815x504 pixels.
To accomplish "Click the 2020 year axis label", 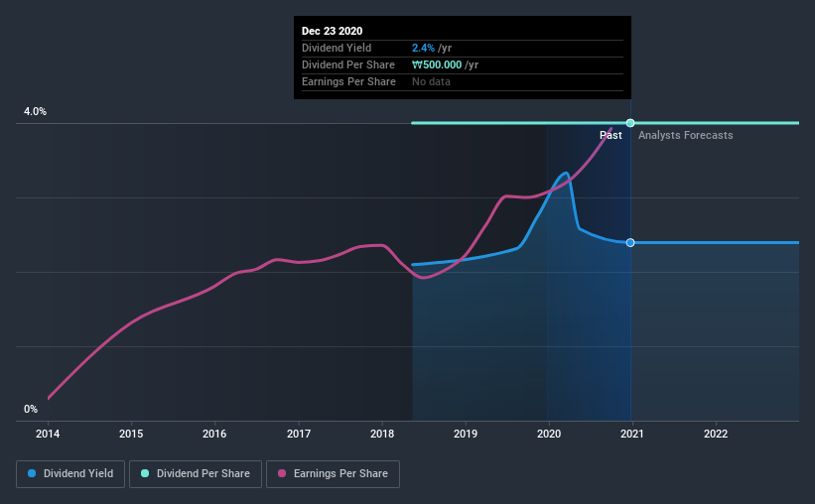I will point(549,434).
